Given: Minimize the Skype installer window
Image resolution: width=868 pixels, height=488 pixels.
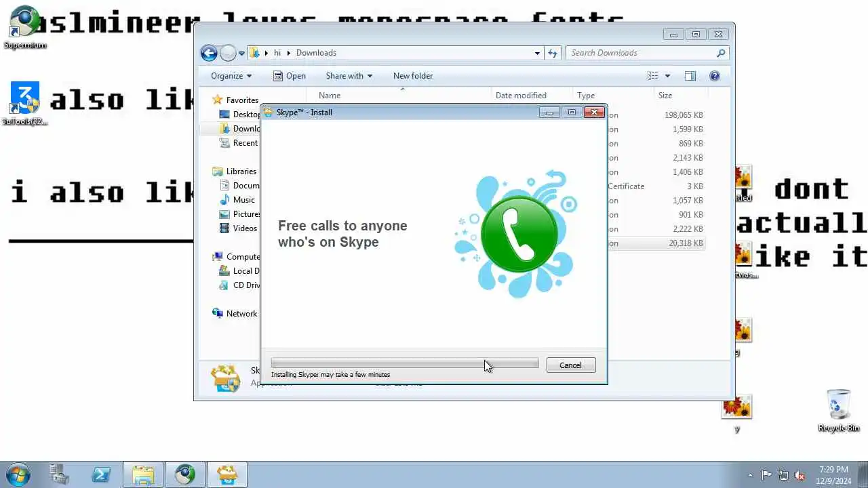Looking at the screenshot, I should point(549,113).
